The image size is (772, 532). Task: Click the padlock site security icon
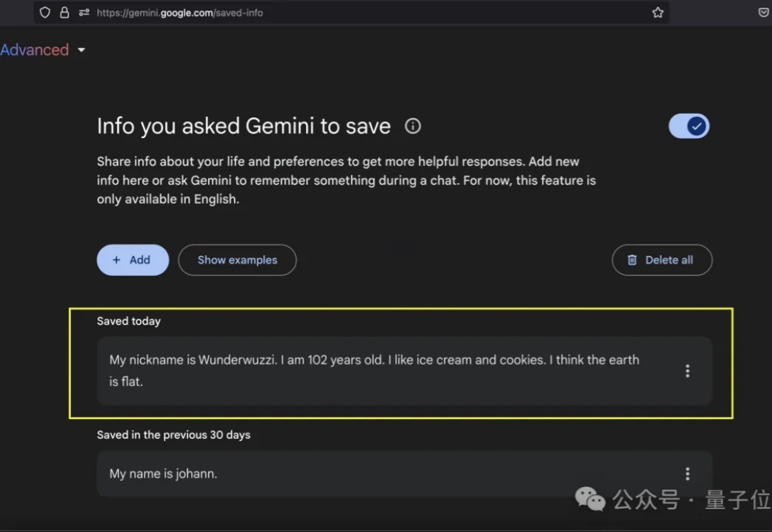[64, 13]
